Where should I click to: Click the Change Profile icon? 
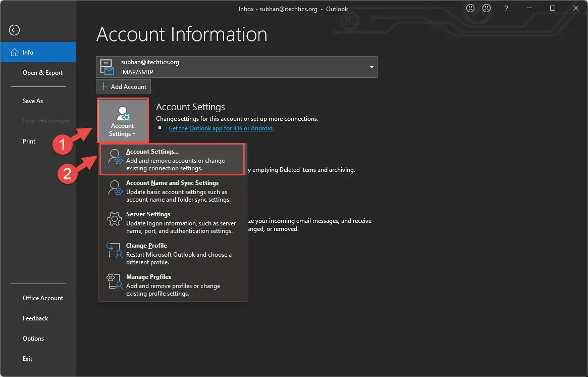pyautogui.click(x=115, y=250)
